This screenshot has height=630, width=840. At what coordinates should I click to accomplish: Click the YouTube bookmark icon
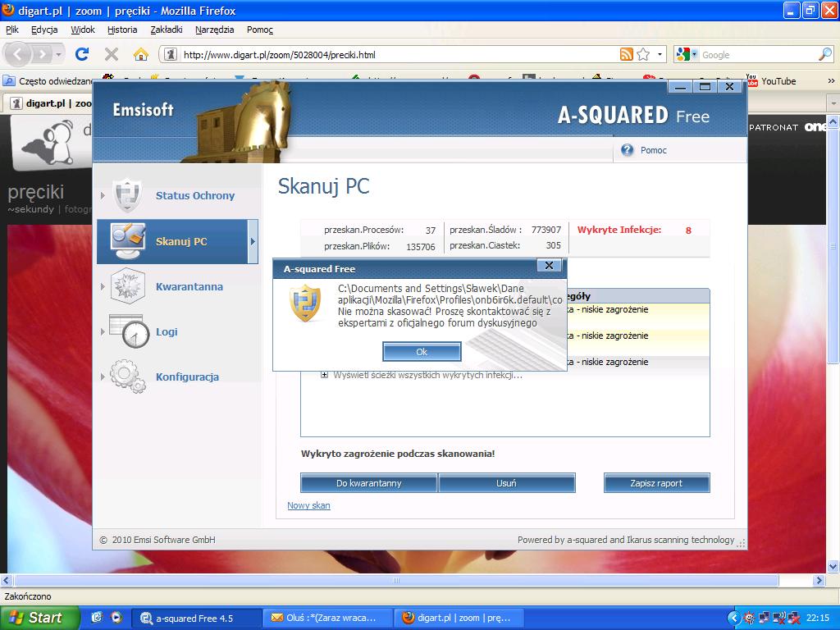point(751,80)
